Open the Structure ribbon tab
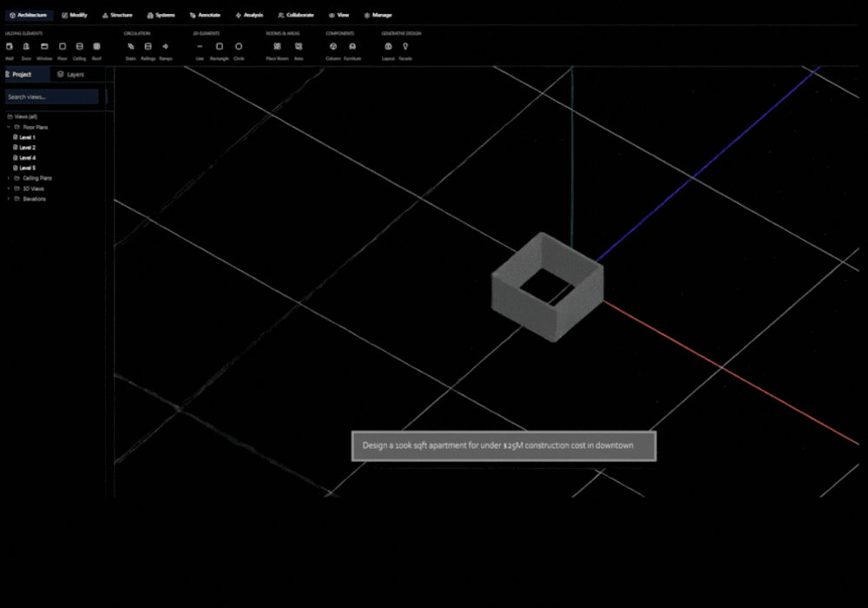 point(117,15)
